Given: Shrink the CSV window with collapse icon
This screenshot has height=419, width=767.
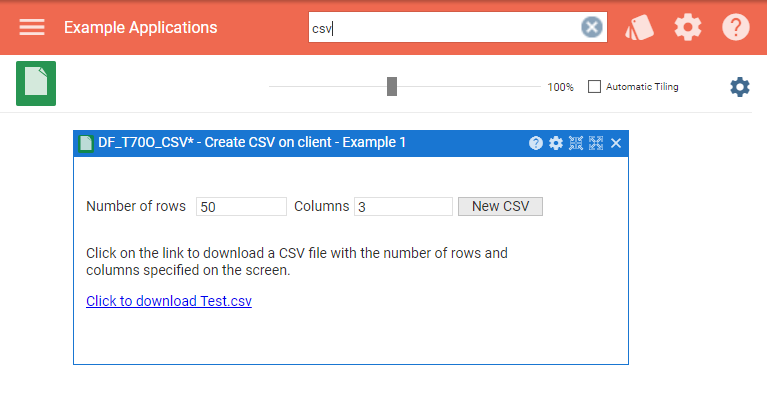Looking at the screenshot, I should (576, 143).
